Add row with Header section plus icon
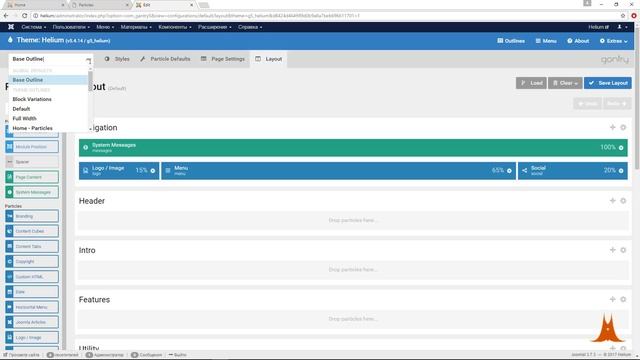The width and height of the screenshot is (640, 360). click(x=613, y=201)
